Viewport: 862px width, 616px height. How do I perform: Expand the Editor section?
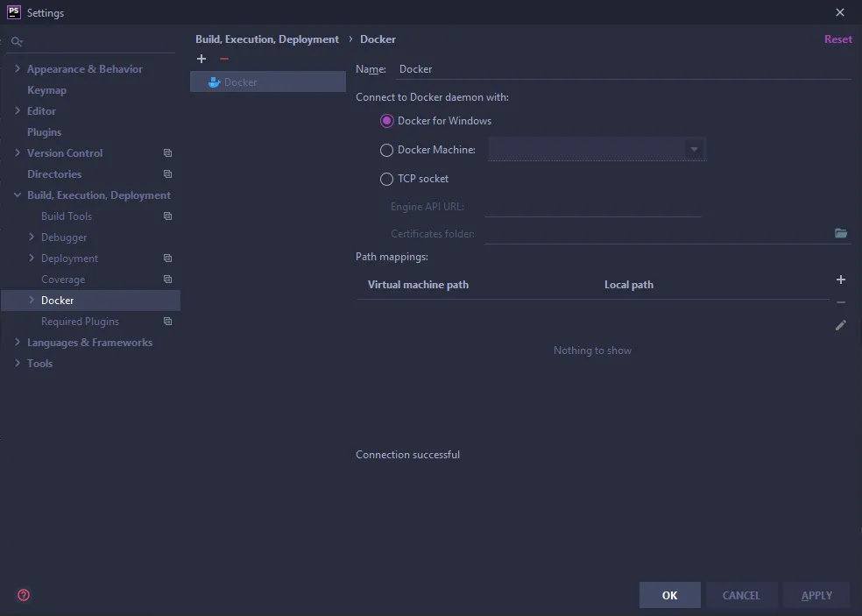18,110
